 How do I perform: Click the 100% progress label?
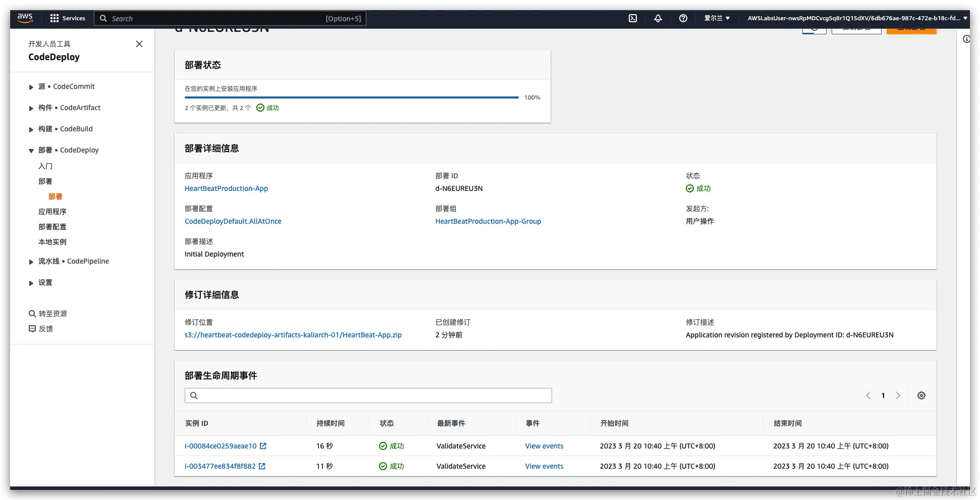532,97
